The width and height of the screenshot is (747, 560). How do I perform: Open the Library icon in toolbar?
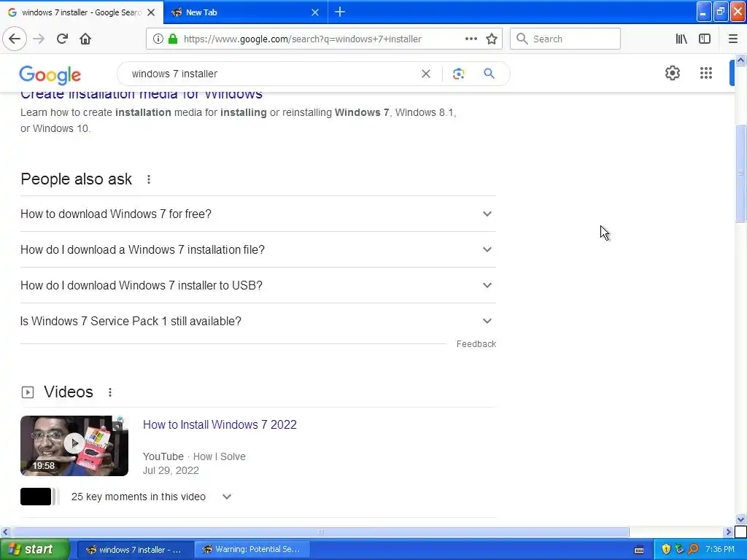coord(681,39)
